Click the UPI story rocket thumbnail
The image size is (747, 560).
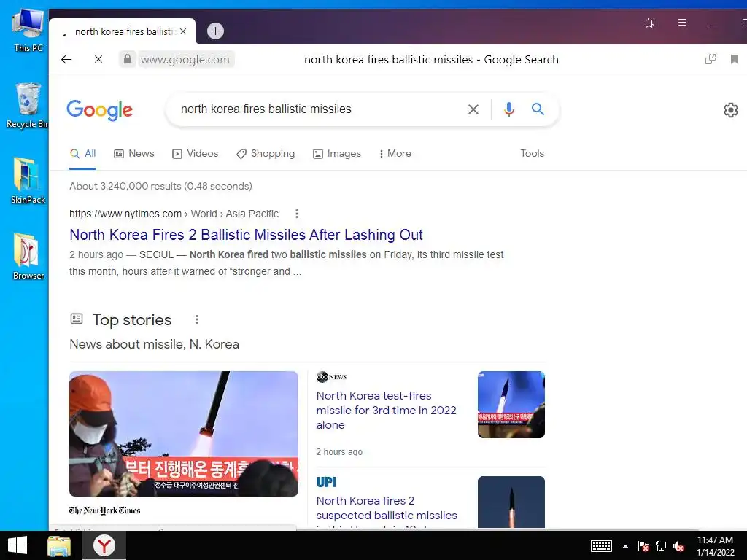pyautogui.click(x=511, y=502)
